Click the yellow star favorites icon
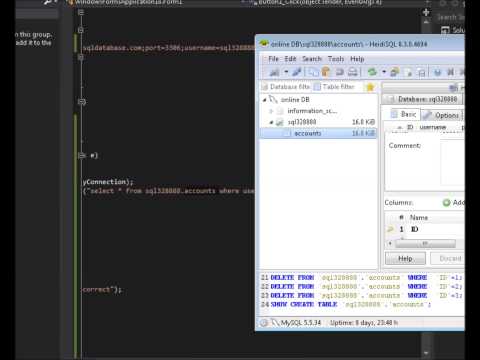 [x=370, y=87]
